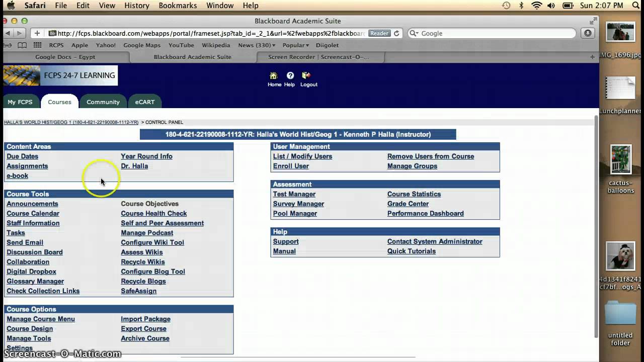Click the battery menu bar icon
Screen dimensions: 644x362
(x=568, y=6)
